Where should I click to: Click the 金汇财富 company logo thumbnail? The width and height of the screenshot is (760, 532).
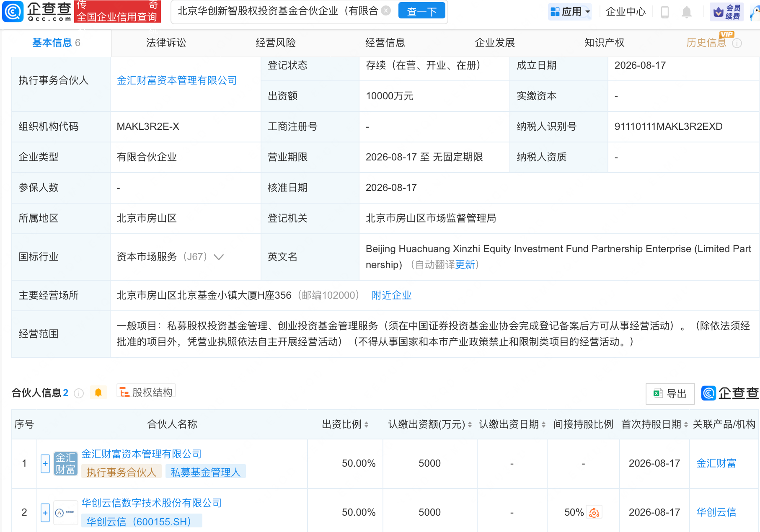click(x=66, y=463)
